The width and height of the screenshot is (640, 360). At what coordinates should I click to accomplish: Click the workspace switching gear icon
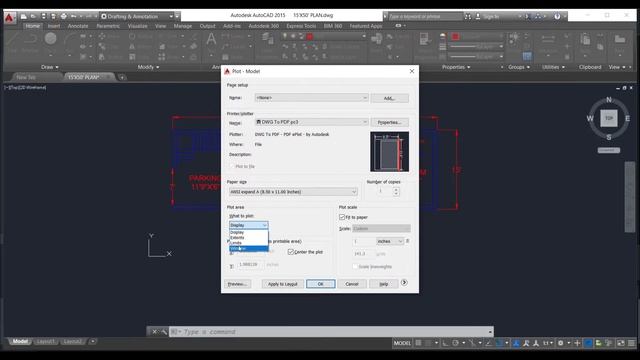[561, 343]
